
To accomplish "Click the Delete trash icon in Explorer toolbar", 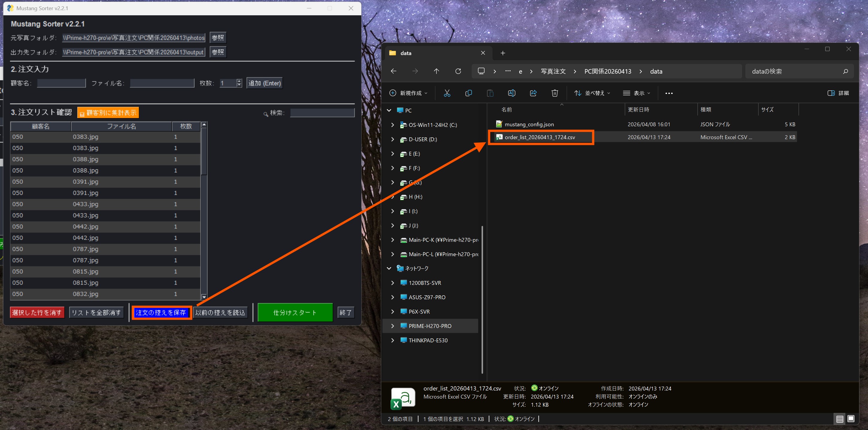I will 555,93.
